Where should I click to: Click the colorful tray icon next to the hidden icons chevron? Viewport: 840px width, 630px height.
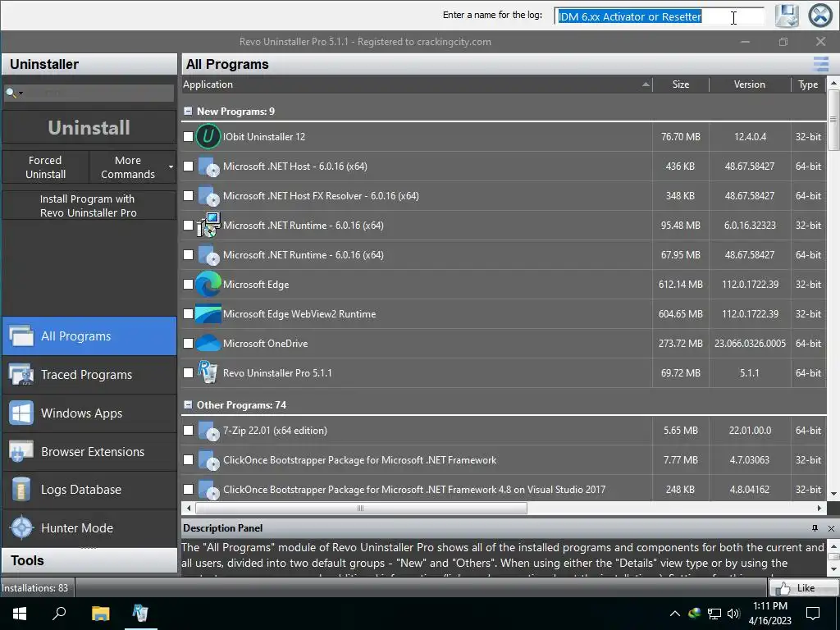[x=695, y=613]
